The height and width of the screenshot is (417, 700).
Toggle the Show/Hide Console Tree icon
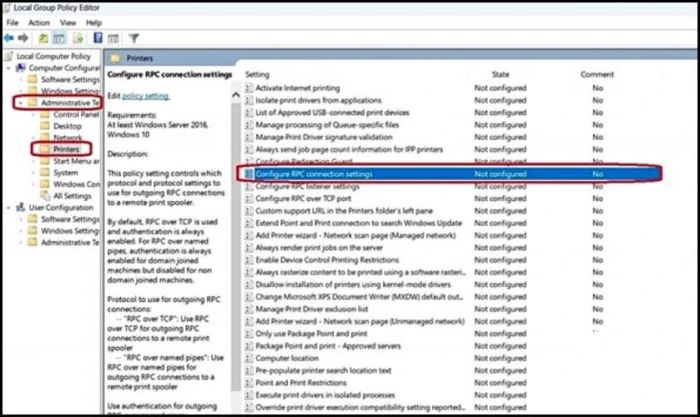tap(61, 38)
